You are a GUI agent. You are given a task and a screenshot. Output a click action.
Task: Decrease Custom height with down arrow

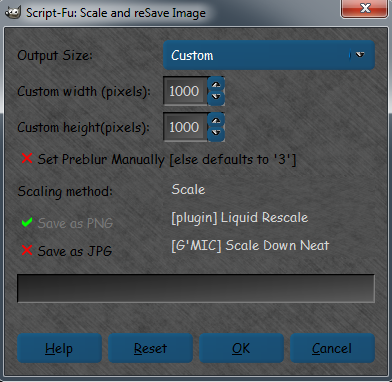point(216,134)
